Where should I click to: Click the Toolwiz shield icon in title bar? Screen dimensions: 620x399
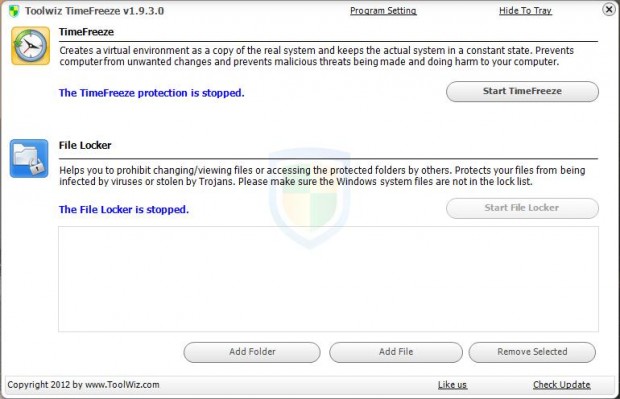[14, 11]
